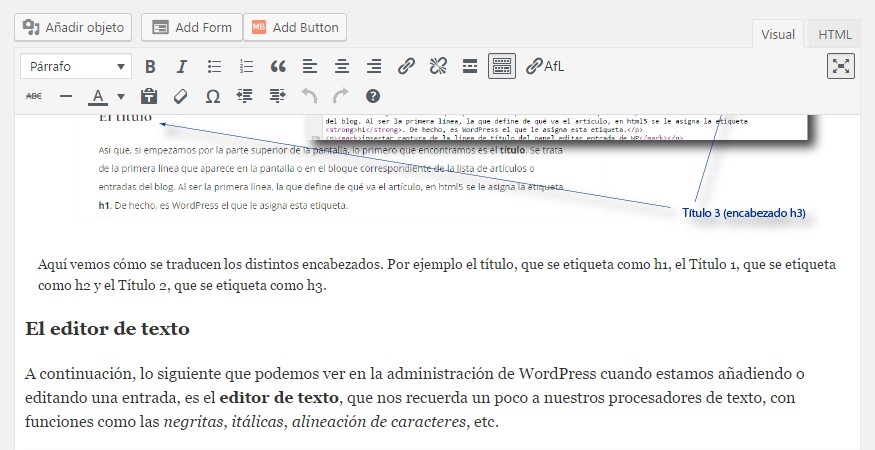This screenshot has width=875, height=450.
Task: Insert the Read More tag
Action: [470, 66]
